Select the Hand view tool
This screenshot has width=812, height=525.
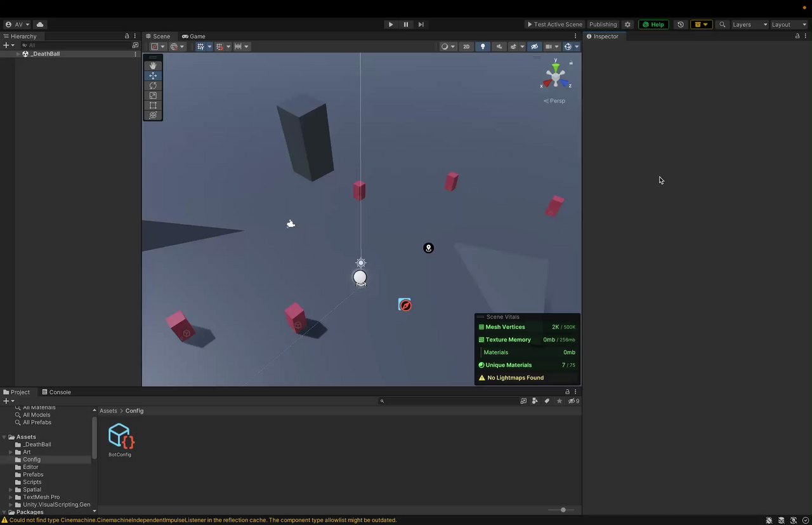pos(153,65)
